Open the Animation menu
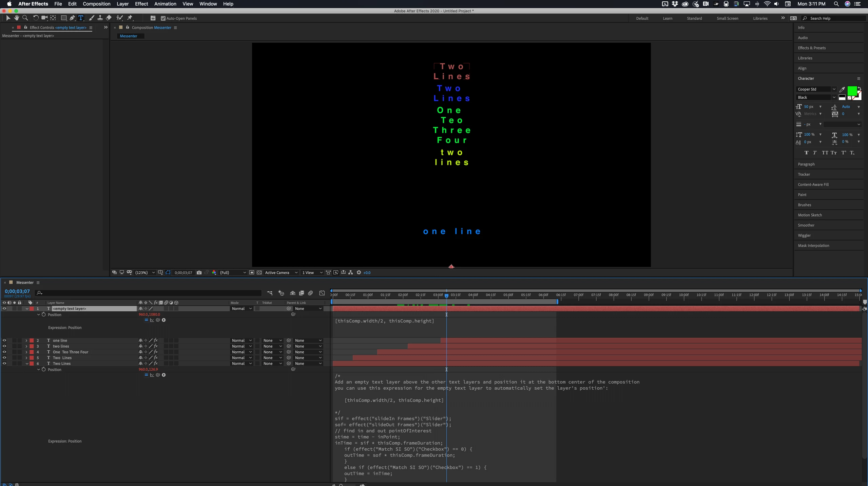Screen dimensions: 868x486 pos(165,4)
